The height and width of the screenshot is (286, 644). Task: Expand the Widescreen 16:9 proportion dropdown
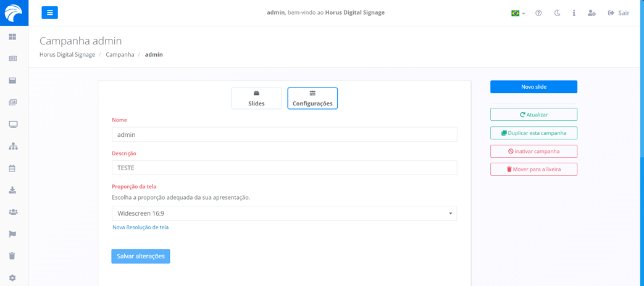coord(284,213)
